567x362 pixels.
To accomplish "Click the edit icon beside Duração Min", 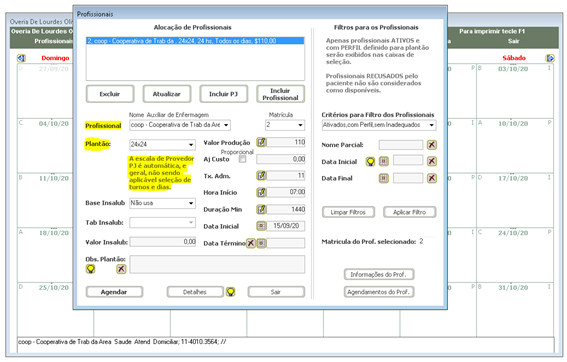I will [261, 209].
